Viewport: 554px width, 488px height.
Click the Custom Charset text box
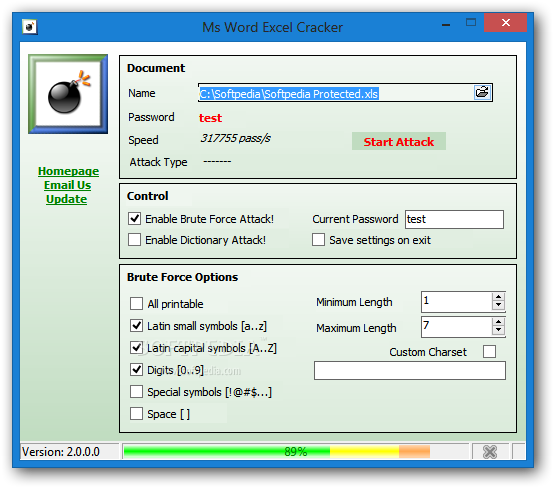point(409,370)
